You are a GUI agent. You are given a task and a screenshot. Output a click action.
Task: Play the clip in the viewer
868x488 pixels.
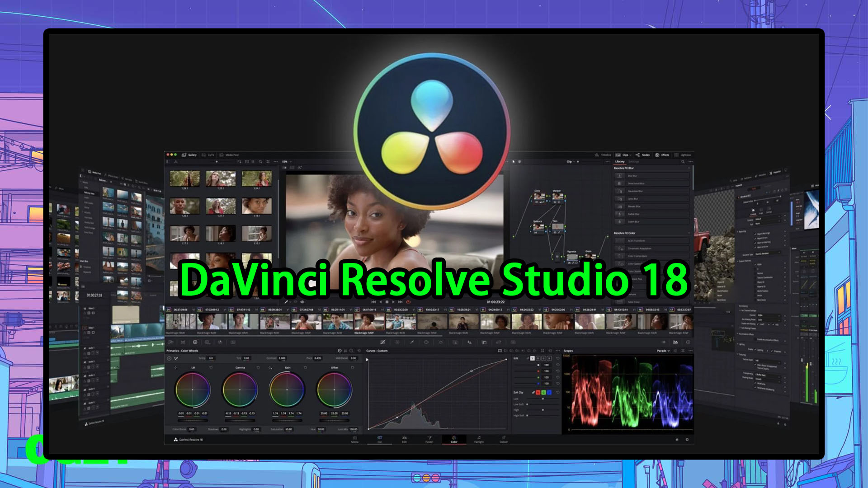point(393,301)
